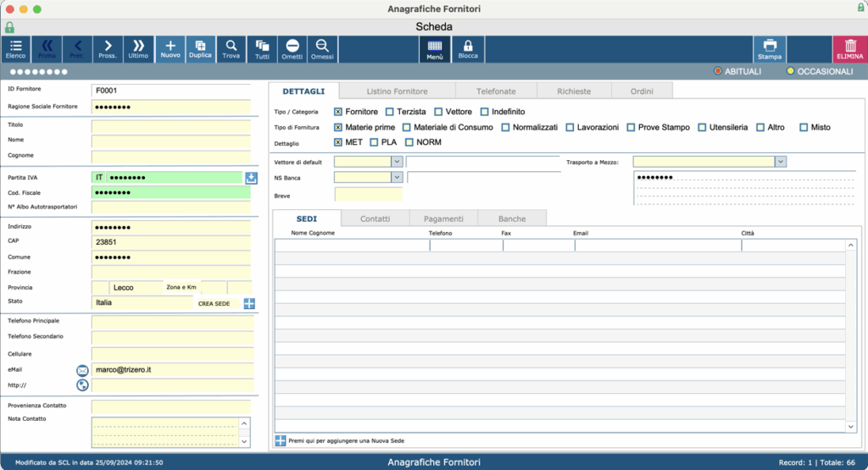The width and height of the screenshot is (868, 470).
Task: Click the eMail field marco@trizero.it
Action: click(172, 370)
